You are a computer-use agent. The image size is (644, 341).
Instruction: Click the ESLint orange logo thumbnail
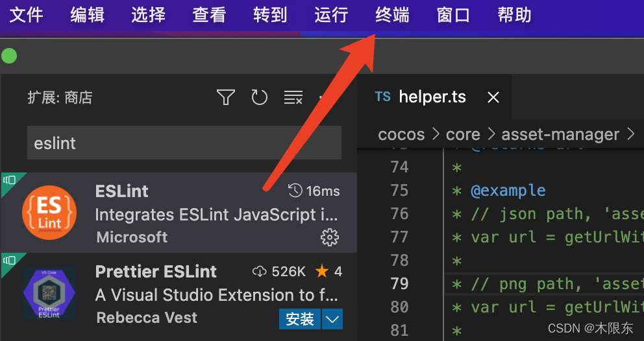49,212
